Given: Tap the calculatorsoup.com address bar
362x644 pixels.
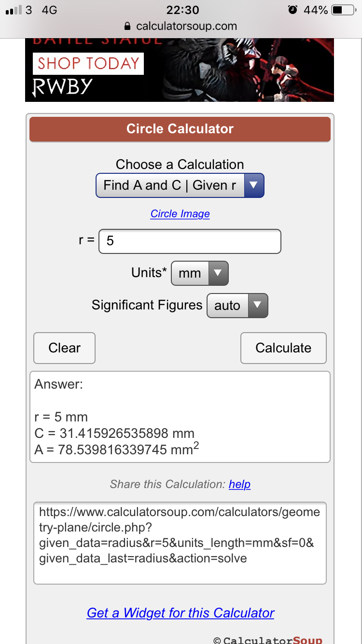Looking at the screenshot, I should pyautogui.click(x=186, y=26).
